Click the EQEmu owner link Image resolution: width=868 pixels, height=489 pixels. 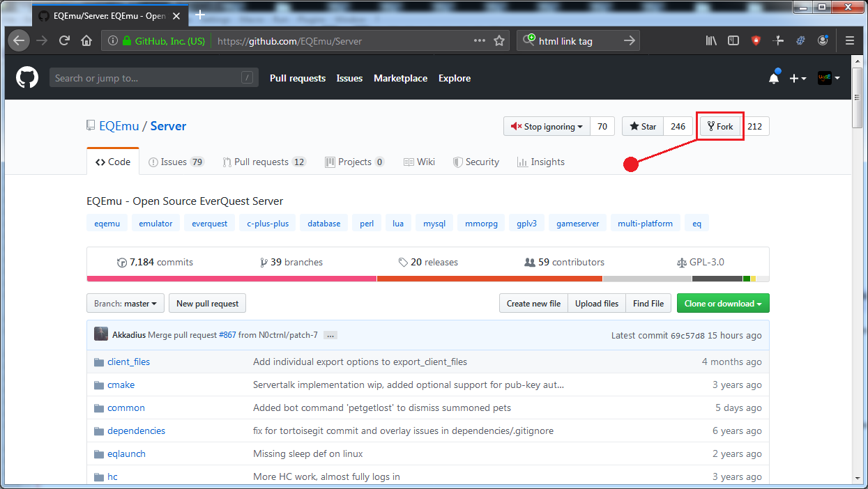point(119,126)
